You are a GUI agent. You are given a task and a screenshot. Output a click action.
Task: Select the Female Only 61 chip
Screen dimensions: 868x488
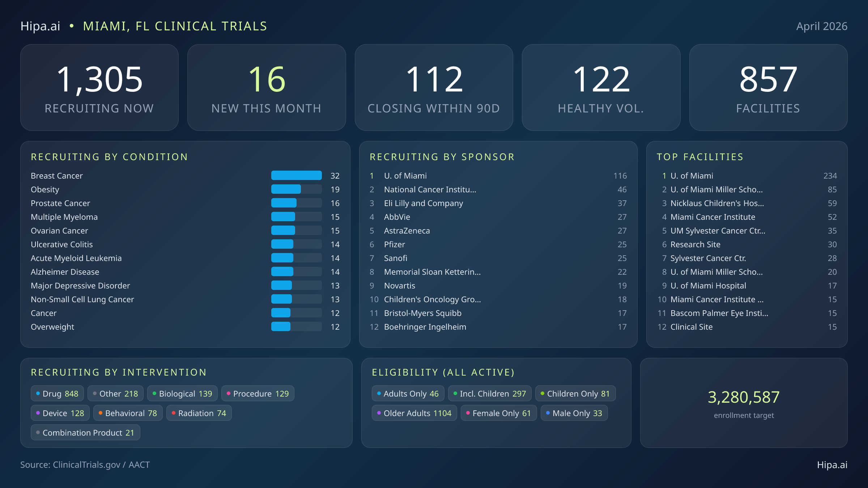[x=499, y=413]
